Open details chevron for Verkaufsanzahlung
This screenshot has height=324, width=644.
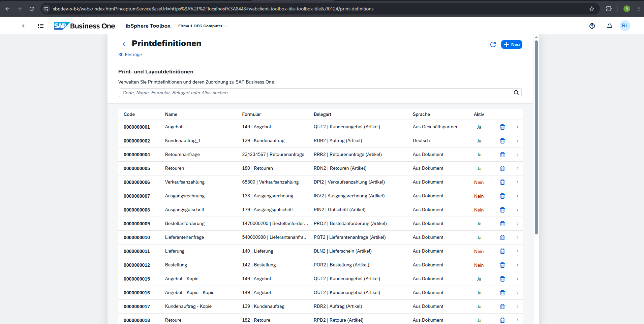pyautogui.click(x=517, y=182)
